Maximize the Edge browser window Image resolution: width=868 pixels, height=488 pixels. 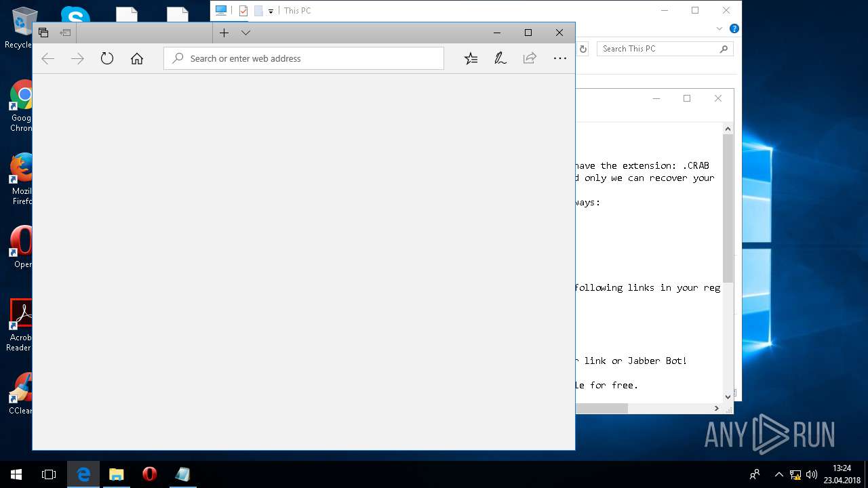528,33
